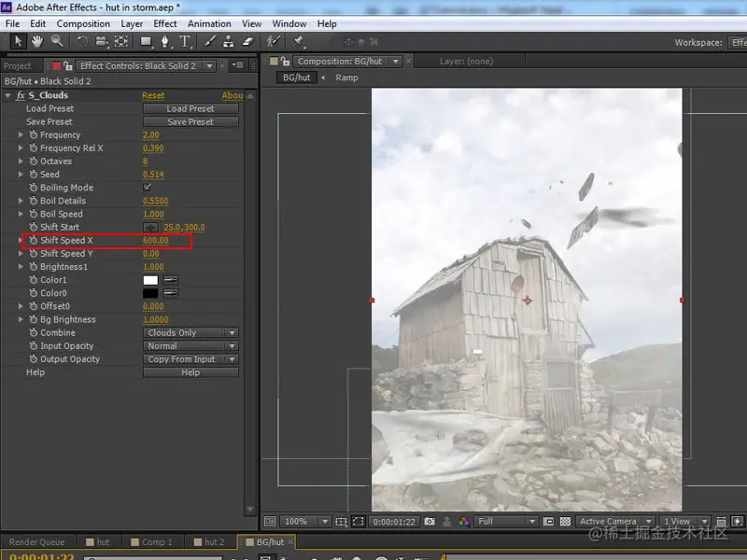Image resolution: width=747 pixels, height=560 pixels.
Task: Toggle the Seed stopwatch
Action: point(34,175)
